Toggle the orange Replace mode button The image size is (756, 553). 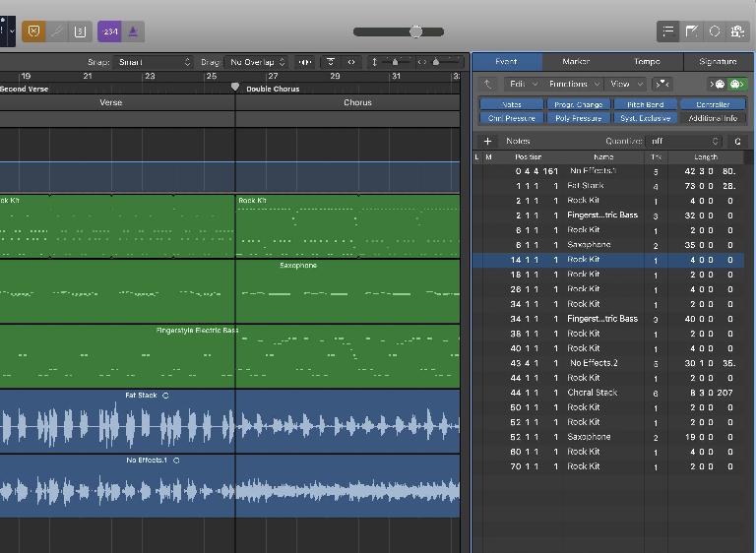(x=33, y=31)
